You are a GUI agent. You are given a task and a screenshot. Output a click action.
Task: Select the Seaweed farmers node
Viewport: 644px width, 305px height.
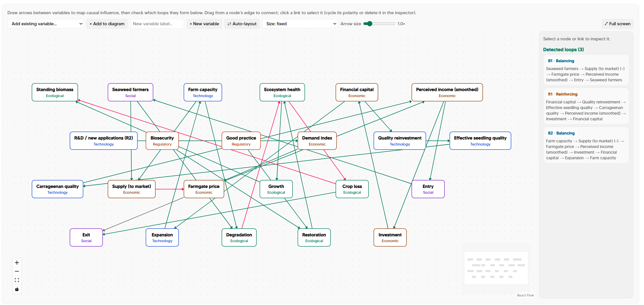(130, 92)
